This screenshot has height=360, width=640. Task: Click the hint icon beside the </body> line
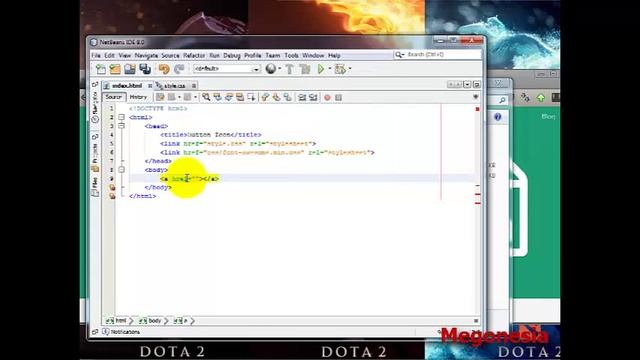[111, 187]
